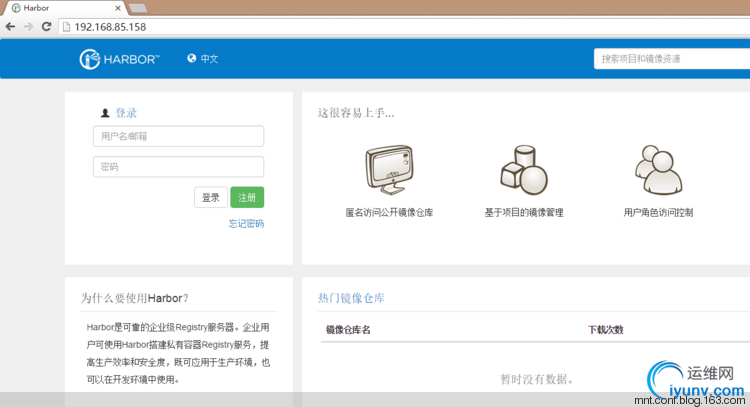
Task: Open a new browser tab
Action: click(x=138, y=8)
